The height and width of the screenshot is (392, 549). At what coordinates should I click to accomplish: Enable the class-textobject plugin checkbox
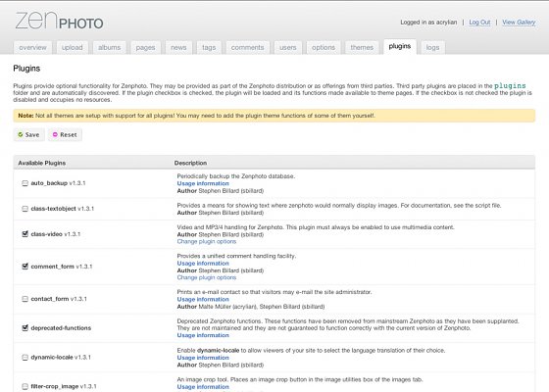tap(25, 209)
